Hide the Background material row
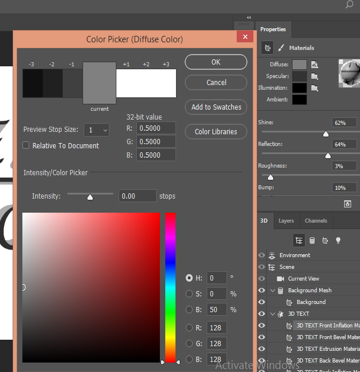Image resolution: width=360 pixels, height=372 pixels. click(262, 302)
